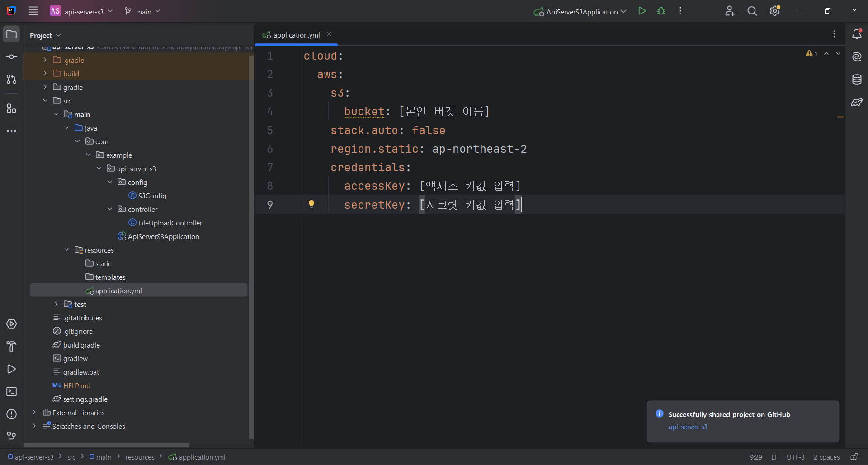Click the project tree horizontal scrollbar
This screenshot has width=868, height=465.
click(106, 445)
